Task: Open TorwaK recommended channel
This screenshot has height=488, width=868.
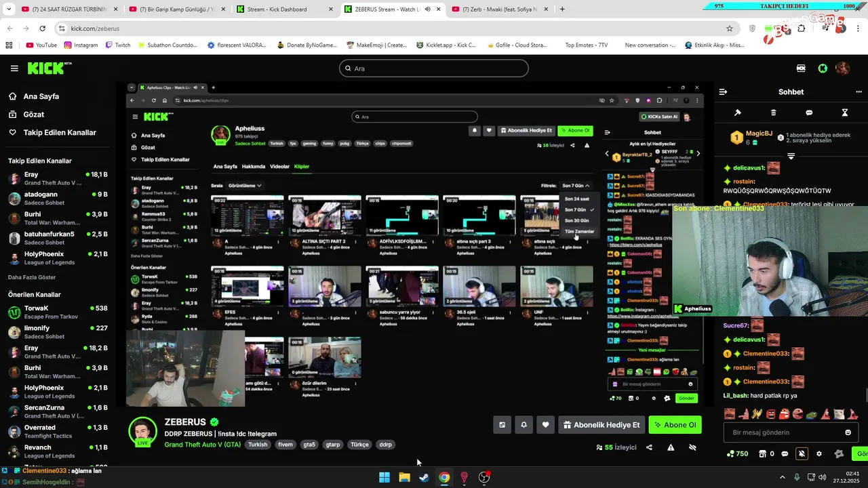Action: click(58, 312)
